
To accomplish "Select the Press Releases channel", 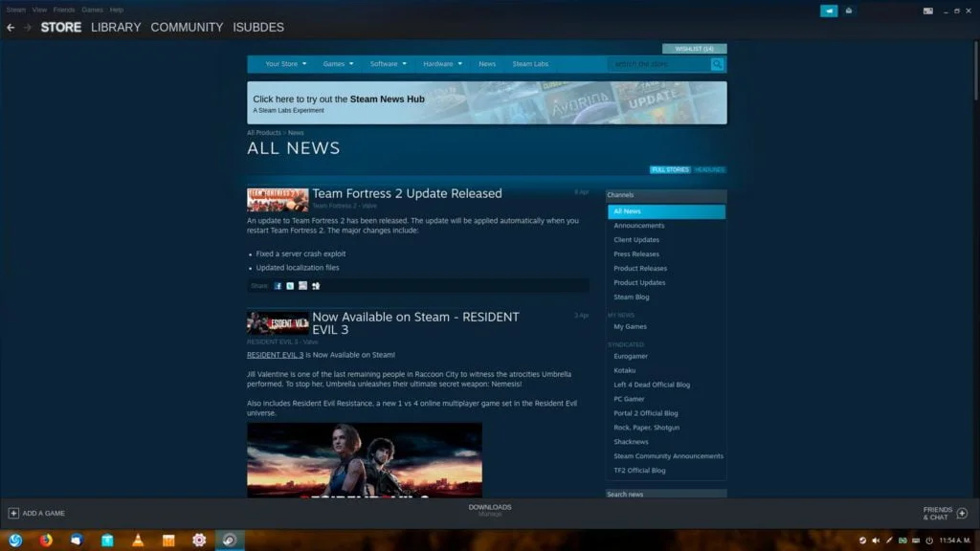I will [x=636, y=254].
